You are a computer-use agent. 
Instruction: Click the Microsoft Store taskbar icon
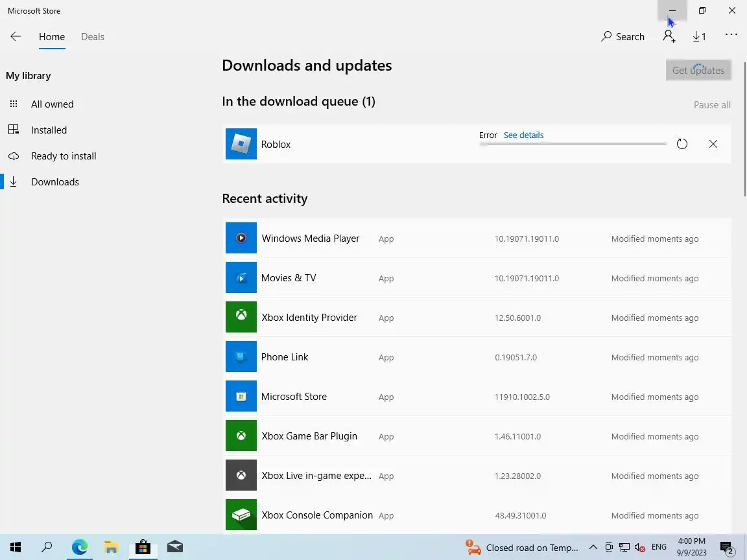point(143,547)
